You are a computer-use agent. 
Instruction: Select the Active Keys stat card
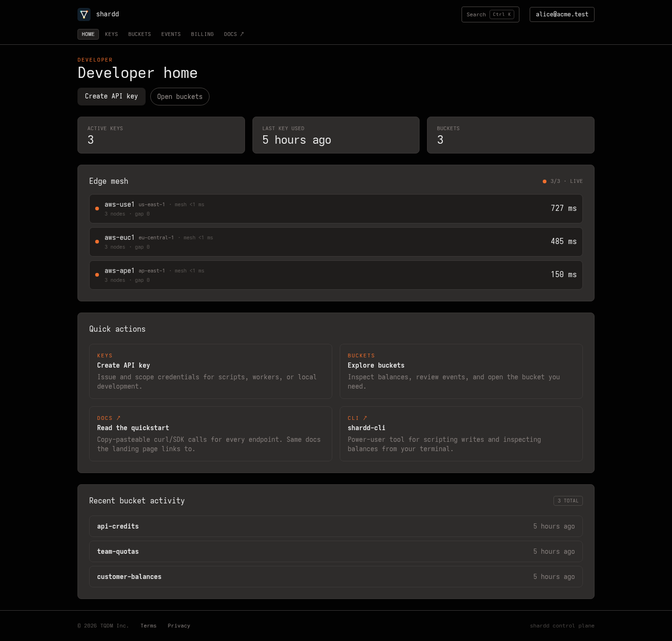[161, 135]
